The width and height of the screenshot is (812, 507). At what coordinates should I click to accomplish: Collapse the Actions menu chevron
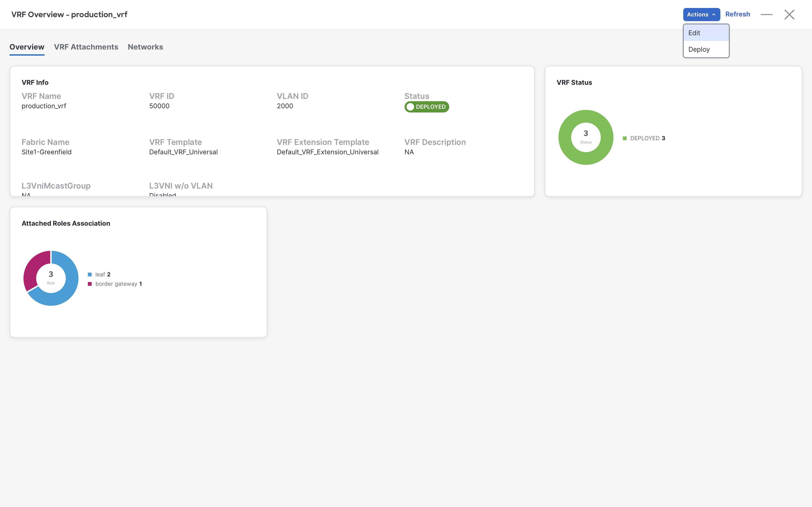pos(714,15)
